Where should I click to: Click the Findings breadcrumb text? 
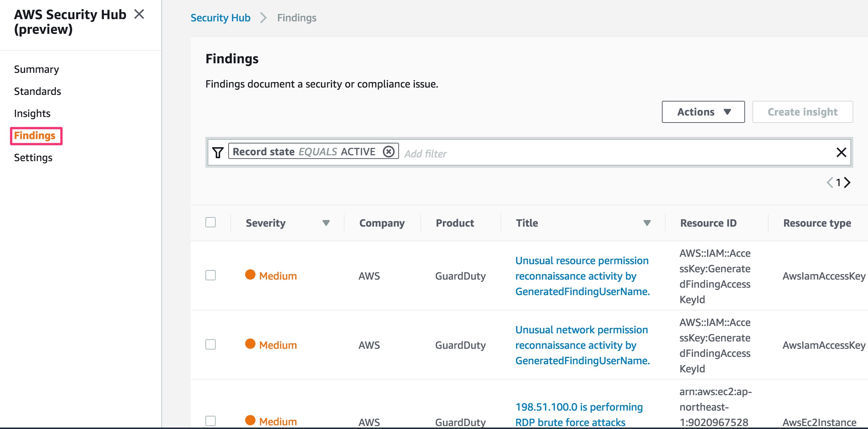point(297,18)
